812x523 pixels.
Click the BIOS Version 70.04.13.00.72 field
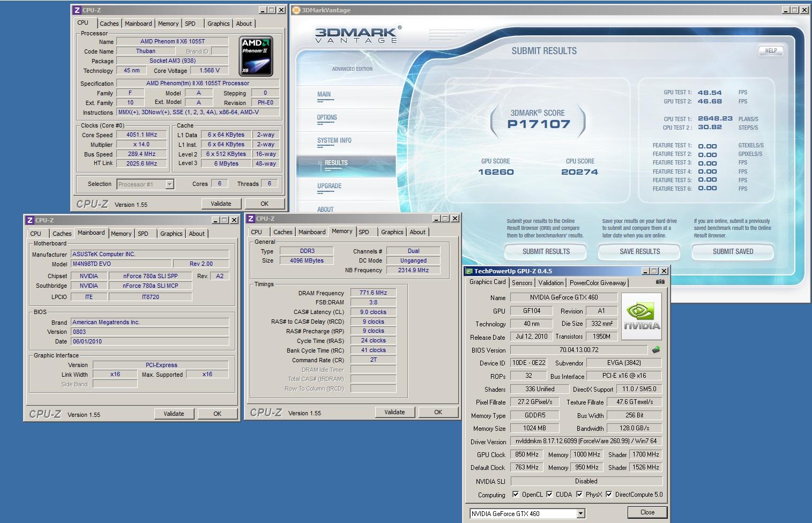[x=579, y=350]
